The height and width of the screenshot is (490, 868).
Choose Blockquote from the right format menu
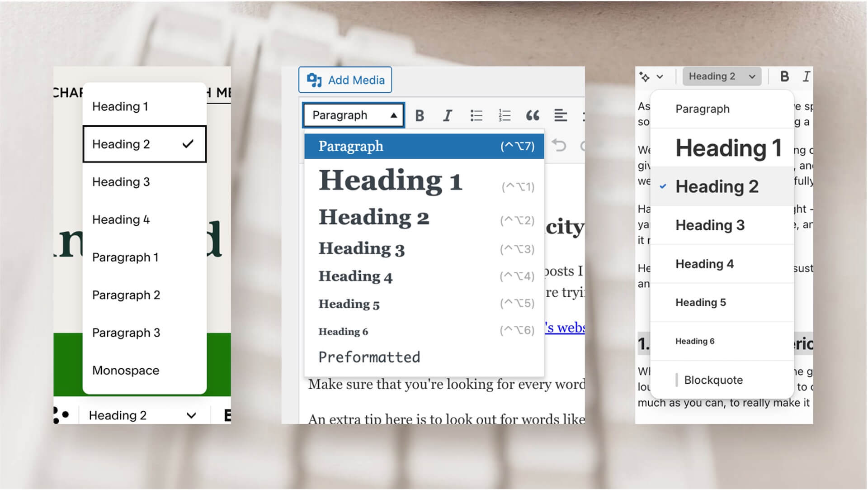[713, 380]
